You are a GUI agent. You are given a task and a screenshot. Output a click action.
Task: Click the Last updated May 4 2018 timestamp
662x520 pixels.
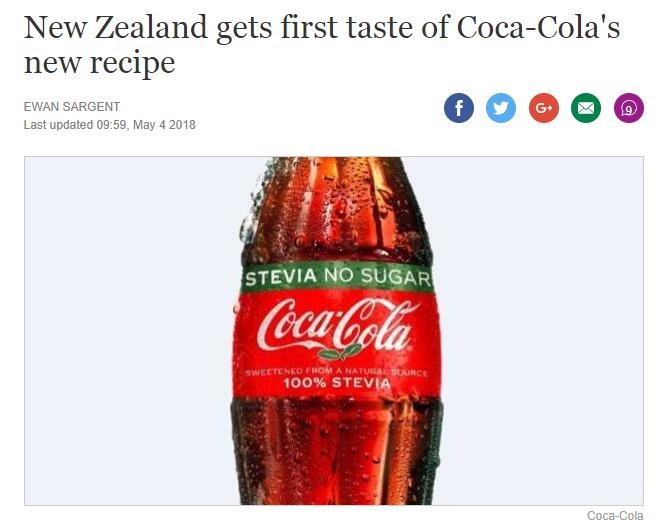(109, 125)
